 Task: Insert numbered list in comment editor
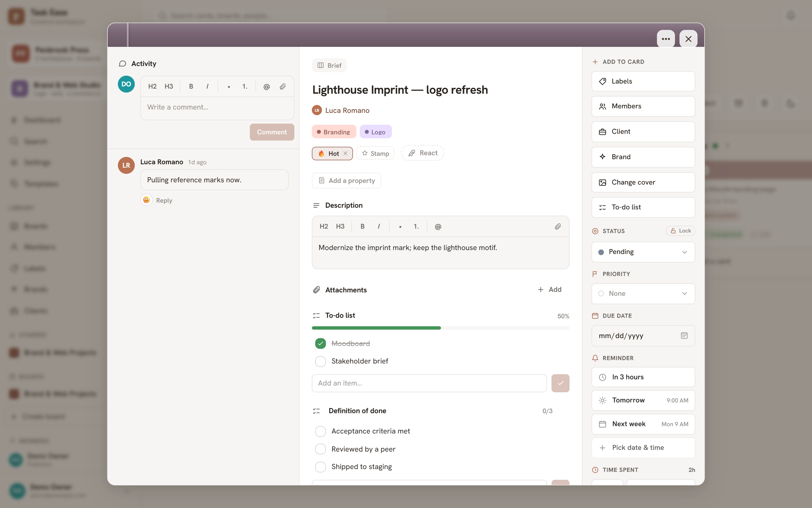tap(245, 86)
